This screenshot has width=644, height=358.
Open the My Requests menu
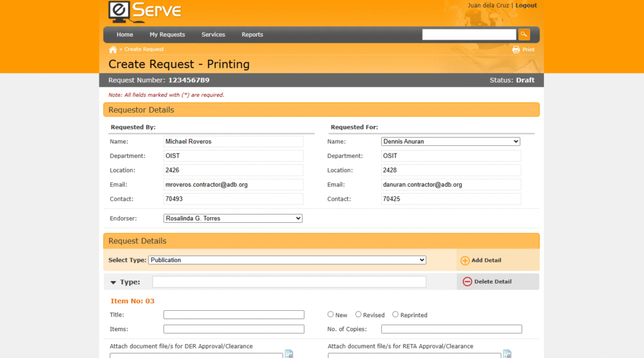click(x=167, y=35)
